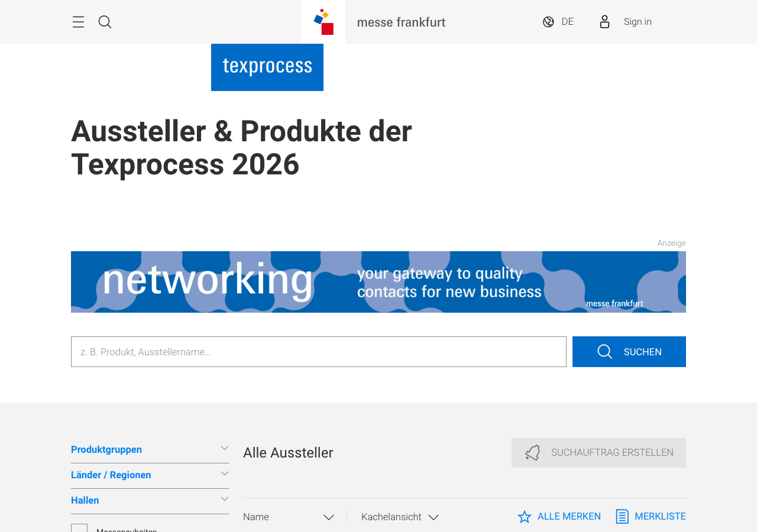Check the Messeneuheiten checkbox

pos(79,528)
